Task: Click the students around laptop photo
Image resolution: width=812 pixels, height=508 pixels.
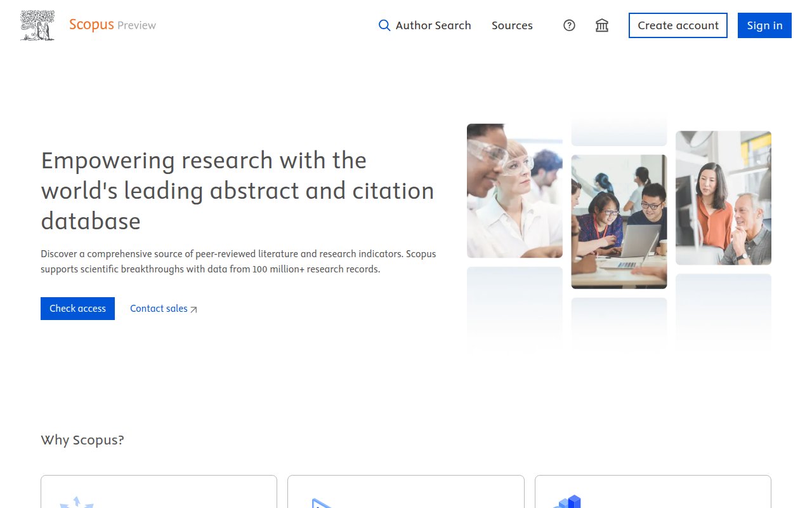Action: [619, 222]
